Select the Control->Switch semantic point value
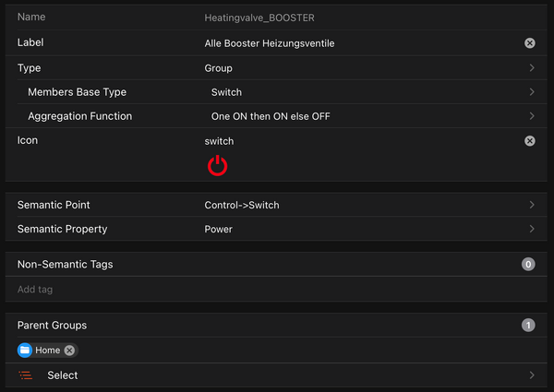 coord(242,205)
